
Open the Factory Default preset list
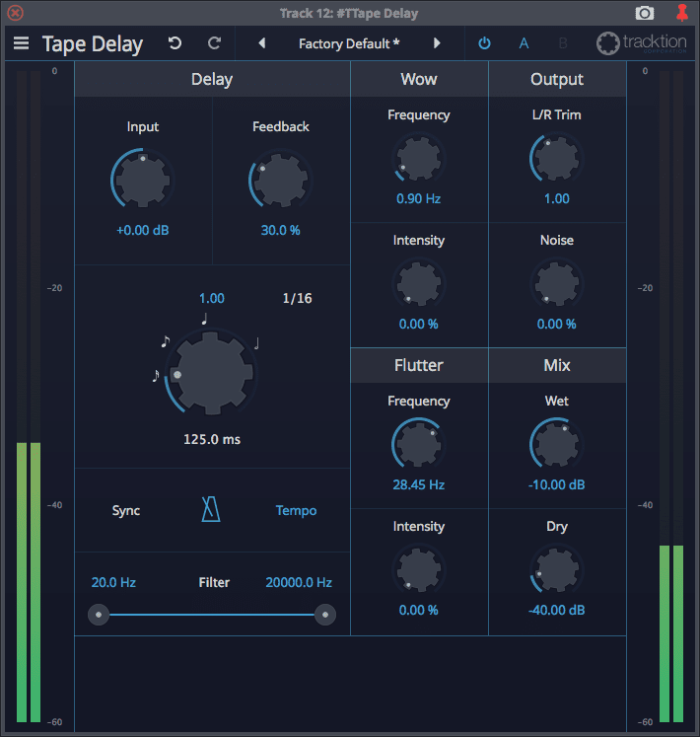click(x=349, y=43)
